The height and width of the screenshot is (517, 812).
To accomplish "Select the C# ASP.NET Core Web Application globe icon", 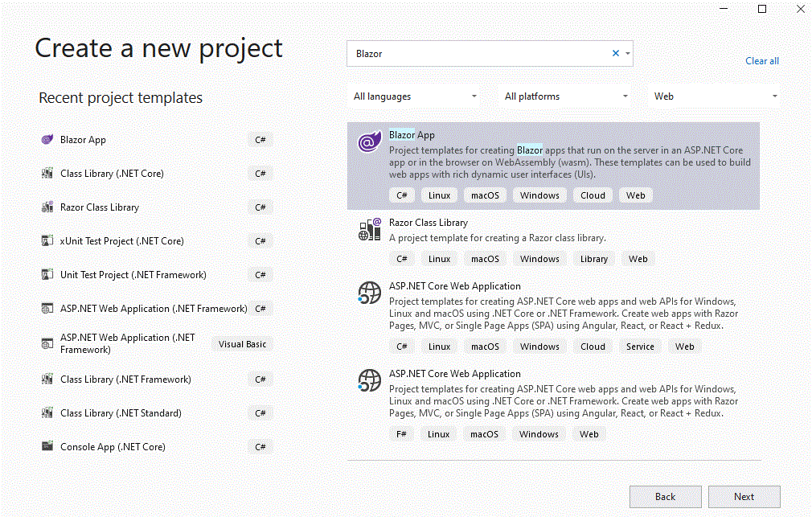I will (x=369, y=293).
